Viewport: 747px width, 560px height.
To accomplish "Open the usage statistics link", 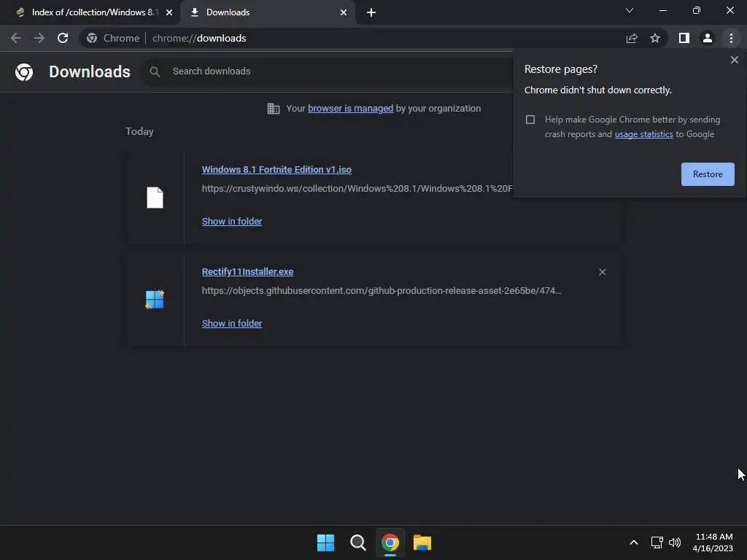I will 643,134.
